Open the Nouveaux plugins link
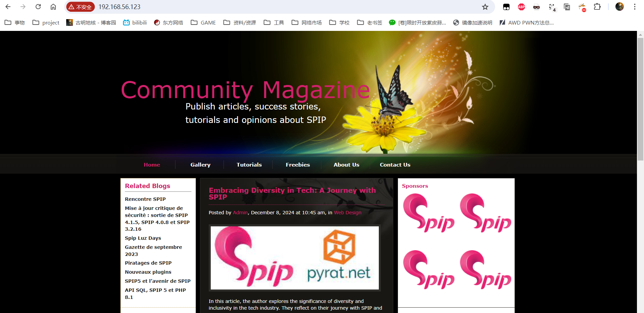 click(x=148, y=272)
